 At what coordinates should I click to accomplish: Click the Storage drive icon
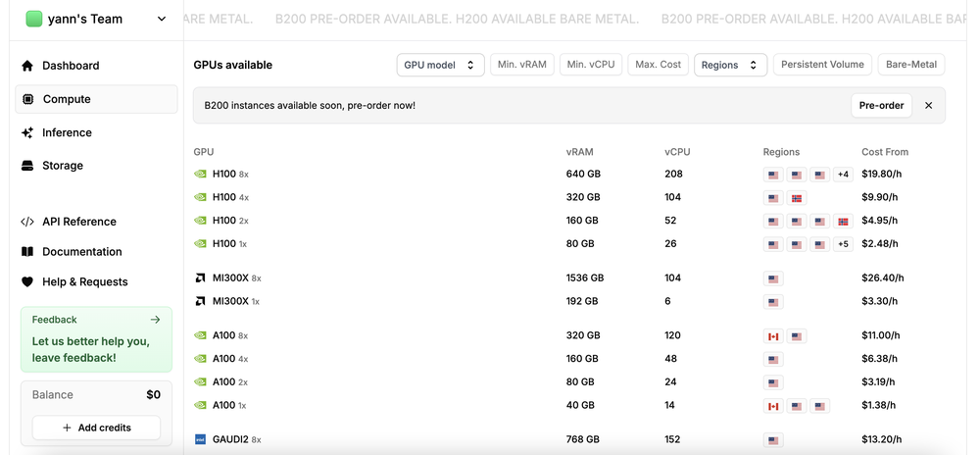(27, 166)
